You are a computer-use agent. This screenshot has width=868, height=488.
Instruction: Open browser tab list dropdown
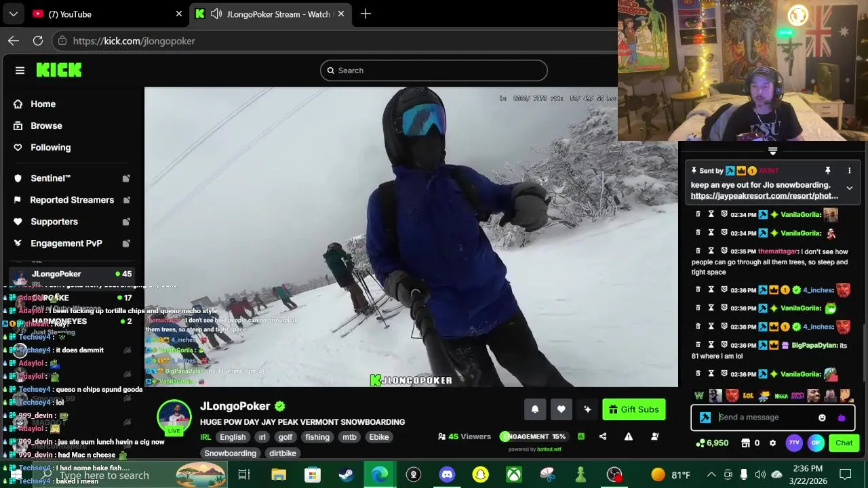pyautogui.click(x=13, y=14)
